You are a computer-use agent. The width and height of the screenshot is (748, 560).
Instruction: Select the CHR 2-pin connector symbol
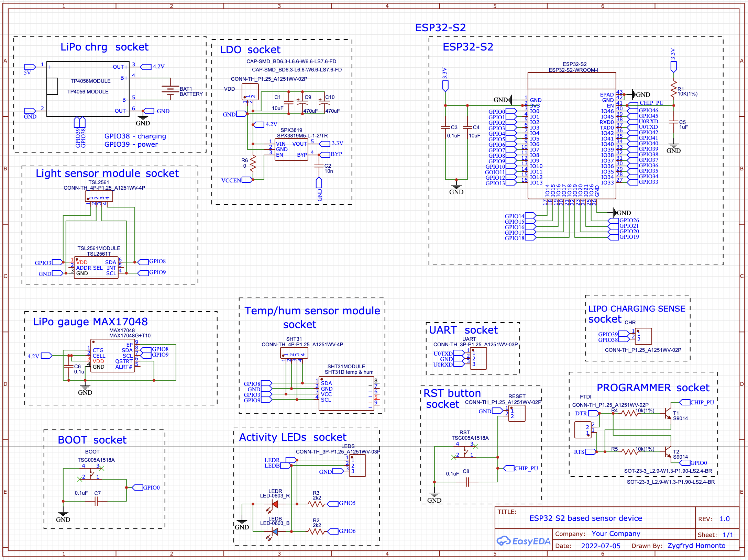[643, 336]
